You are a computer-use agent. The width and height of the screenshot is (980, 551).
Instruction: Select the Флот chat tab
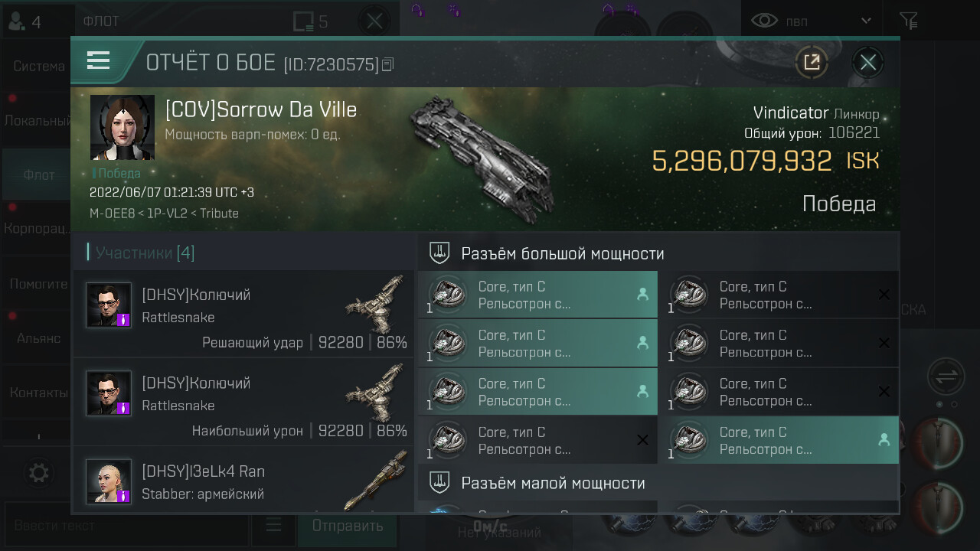pyautogui.click(x=38, y=174)
